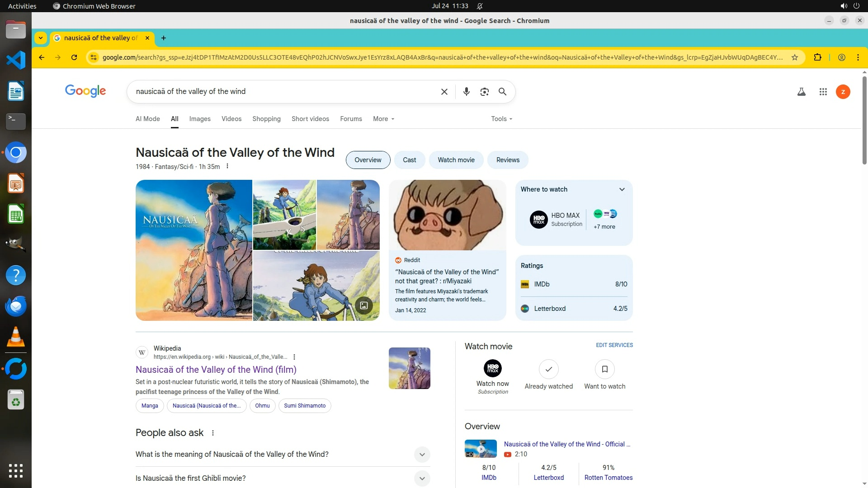
Task: Mark movie as Already watched
Action: [x=548, y=370]
